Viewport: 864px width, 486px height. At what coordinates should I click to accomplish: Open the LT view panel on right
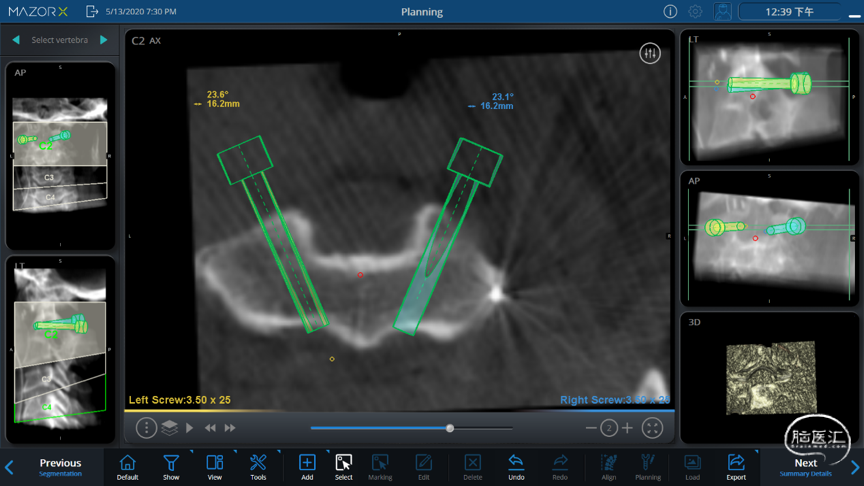pyautogui.click(x=769, y=97)
